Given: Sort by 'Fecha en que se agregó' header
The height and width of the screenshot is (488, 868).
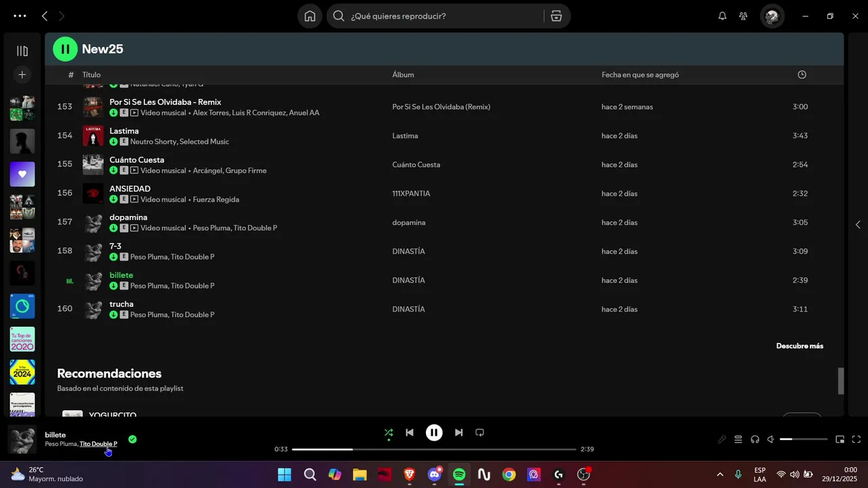Looking at the screenshot, I should point(640,75).
